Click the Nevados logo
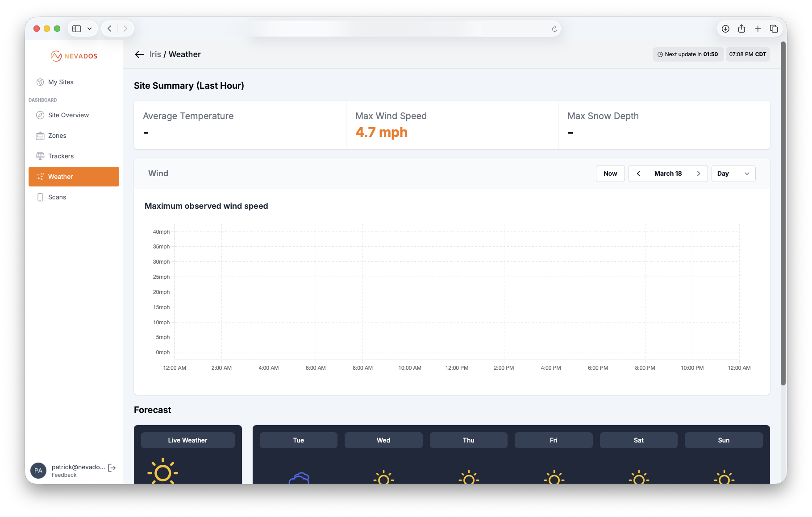The height and width of the screenshot is (517, 812). pos(73,56)
